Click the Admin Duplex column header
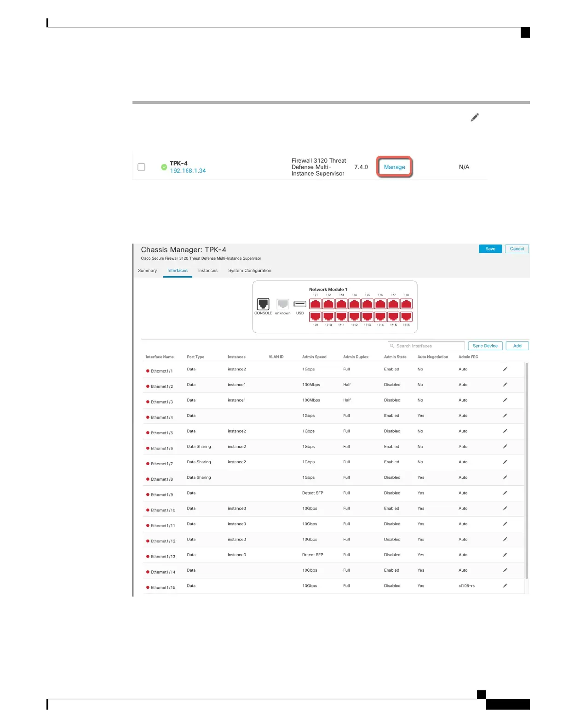Viewport: 563px width, 728px height. coord(356,357)
